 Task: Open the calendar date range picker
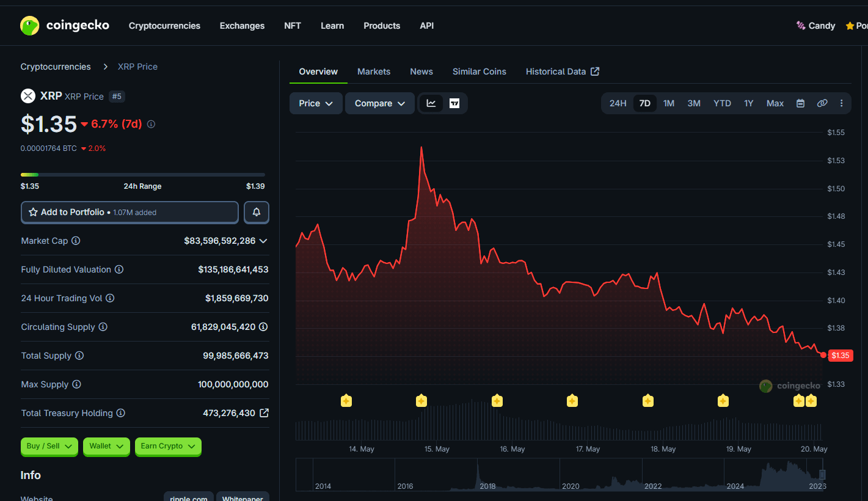(x=800, y=103)
